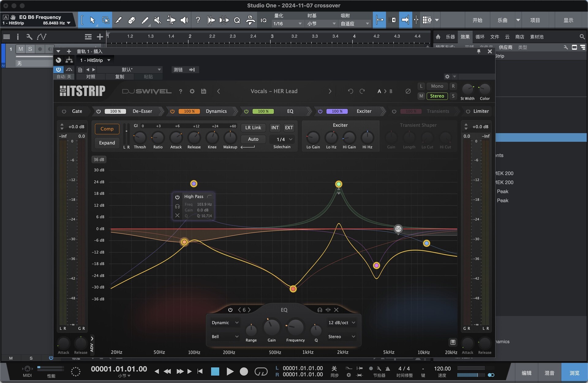Image resolution: width=588 pixels, height=383 pixels.
Task: Click the 开始 start page button
Action: point(477,20)
